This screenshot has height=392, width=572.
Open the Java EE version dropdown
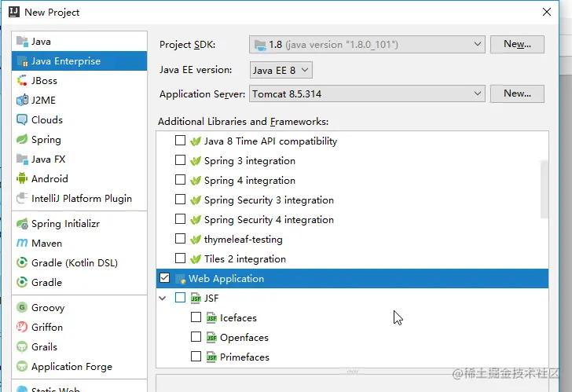(281, 71)
